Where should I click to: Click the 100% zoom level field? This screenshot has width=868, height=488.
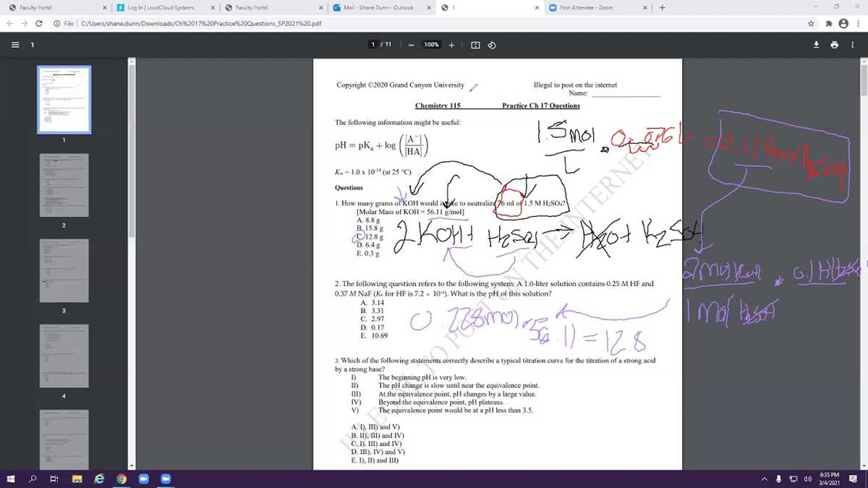click(x=432, y=45)
